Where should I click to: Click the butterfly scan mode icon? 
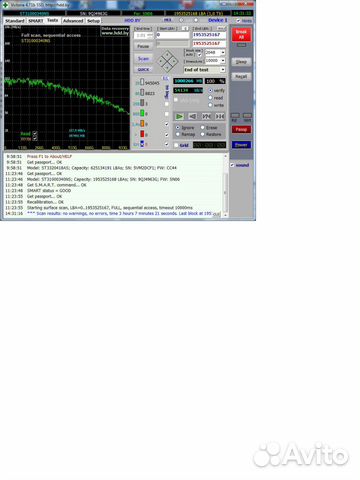pos(206,116)
